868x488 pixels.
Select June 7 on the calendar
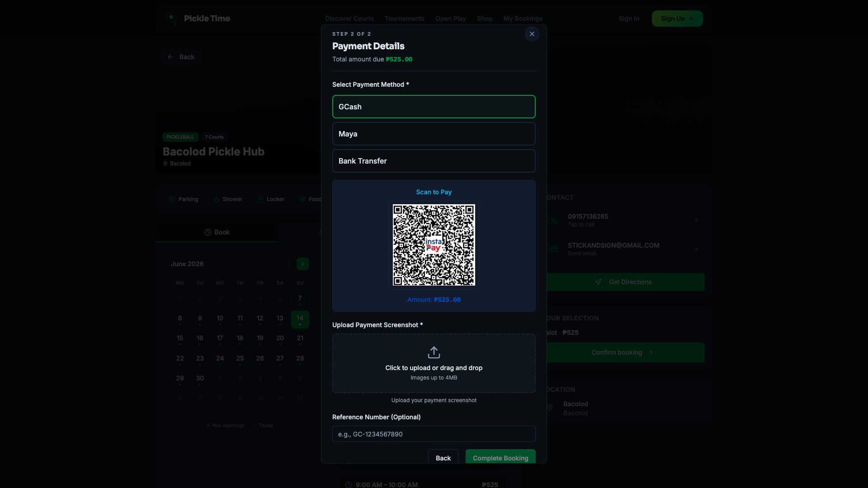coord(300,299)
